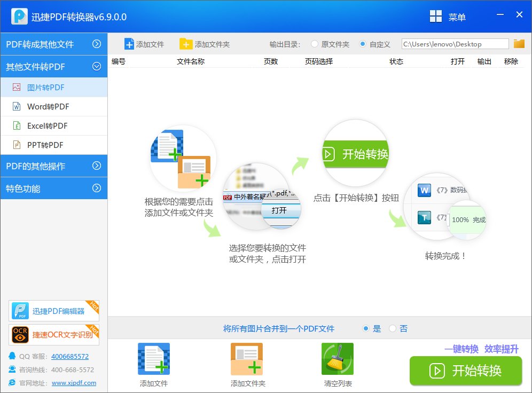Open the 菜单 grid icon
532x393 pixels.
tap(436, 16)
